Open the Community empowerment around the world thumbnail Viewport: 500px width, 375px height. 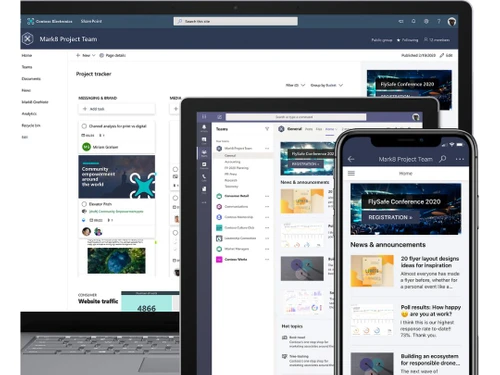117,177
